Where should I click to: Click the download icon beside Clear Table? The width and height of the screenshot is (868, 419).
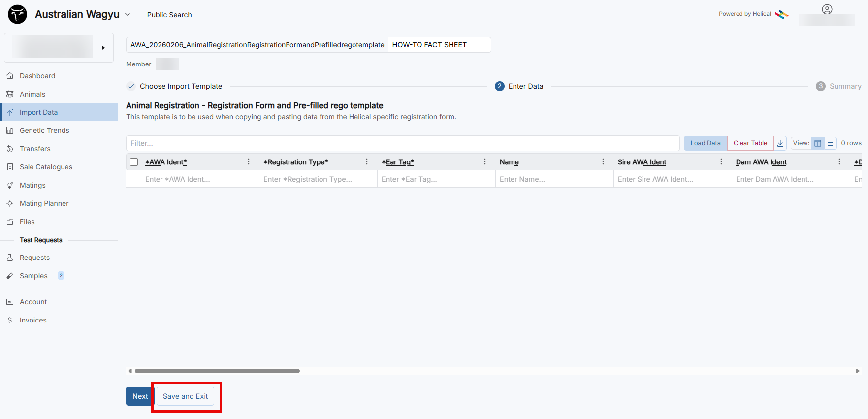point(780,143)
